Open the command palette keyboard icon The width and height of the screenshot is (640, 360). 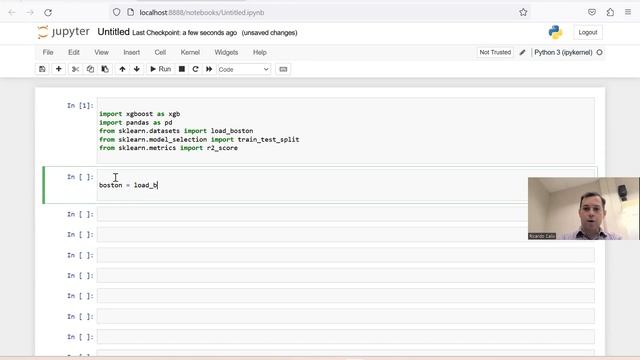coord(283,69)
